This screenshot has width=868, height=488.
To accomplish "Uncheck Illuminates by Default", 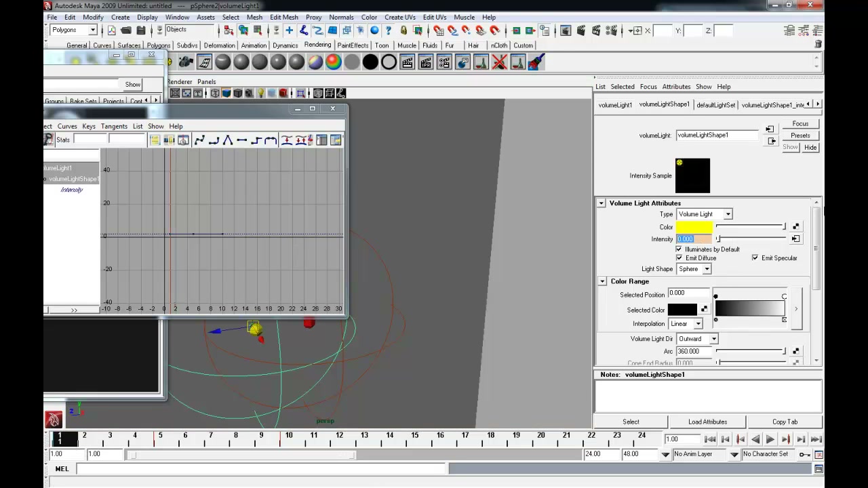I will (679, 249).
